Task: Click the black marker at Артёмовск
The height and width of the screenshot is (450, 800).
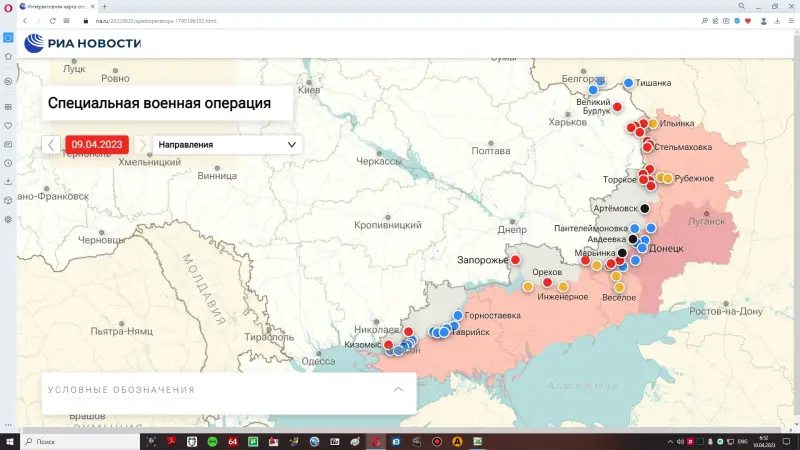Action: [645, 208]
